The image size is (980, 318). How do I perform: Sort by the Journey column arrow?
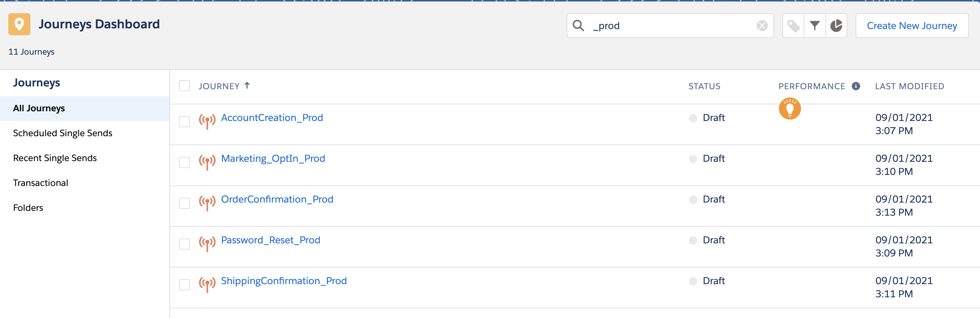[x=247, y=86]
